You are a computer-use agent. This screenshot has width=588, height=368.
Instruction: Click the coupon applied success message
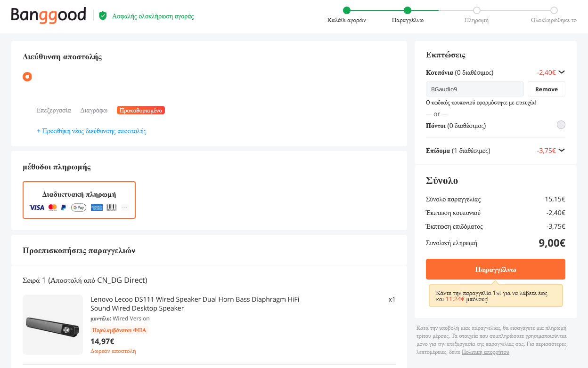481,103
